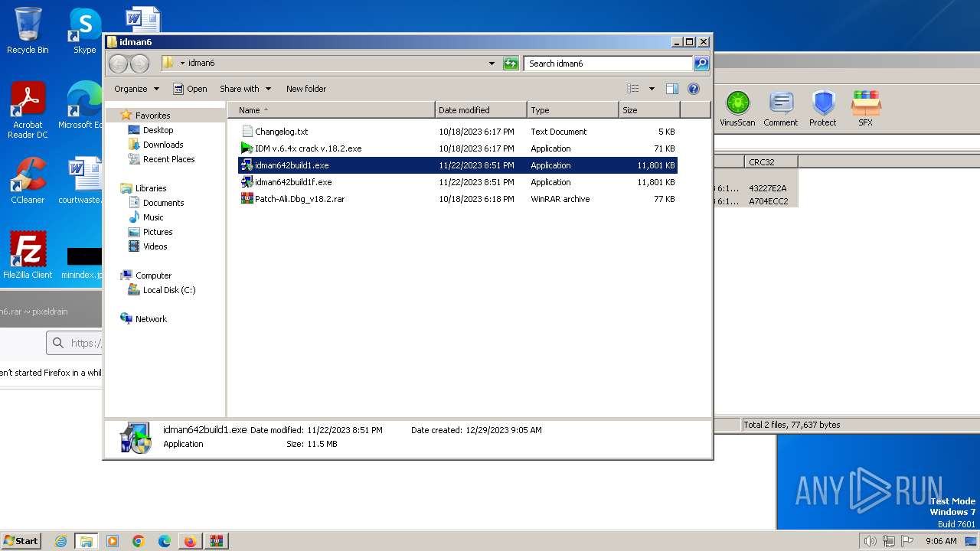Screen dimensions: 980x551
Task: Click the CRC32 value 43227E2A in WinRAR
Action: pos(768,188)
